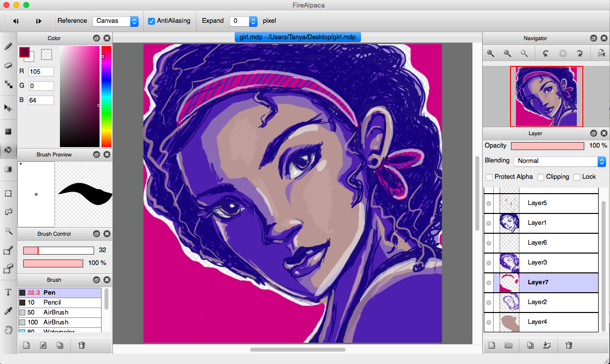
Task: Toggle visibility of Layer7
Action: tap(489, 283)
